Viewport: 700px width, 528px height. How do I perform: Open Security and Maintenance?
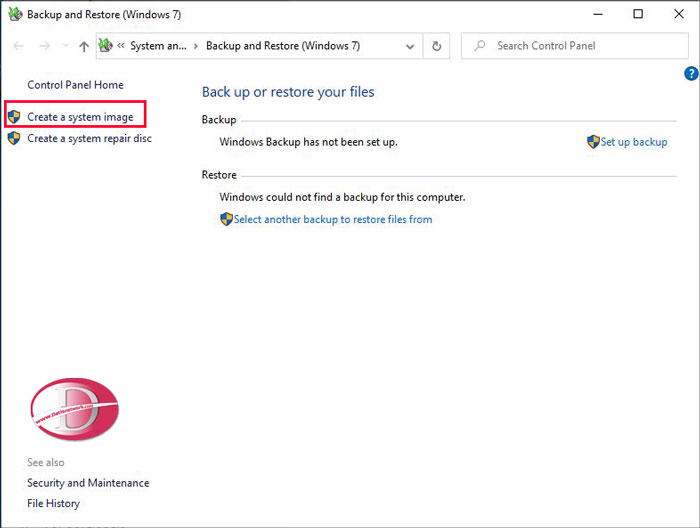[x=88, y=483]
